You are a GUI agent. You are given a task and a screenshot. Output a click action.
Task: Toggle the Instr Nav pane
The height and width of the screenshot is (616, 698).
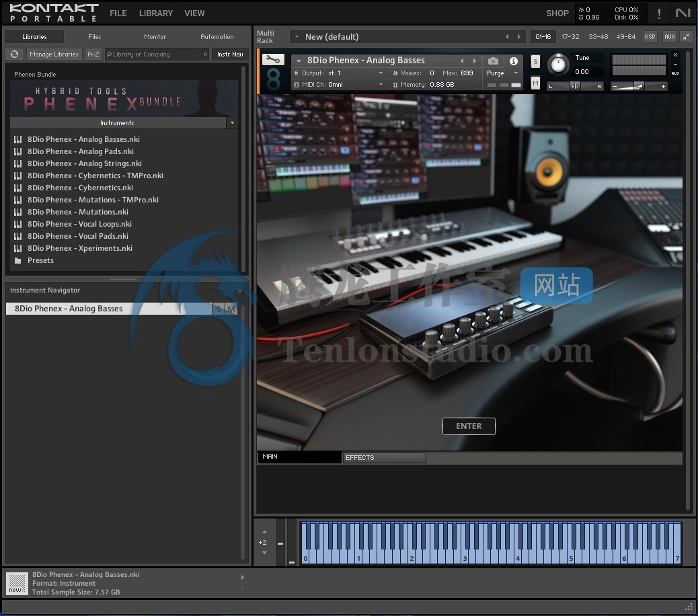coord(230,54)
